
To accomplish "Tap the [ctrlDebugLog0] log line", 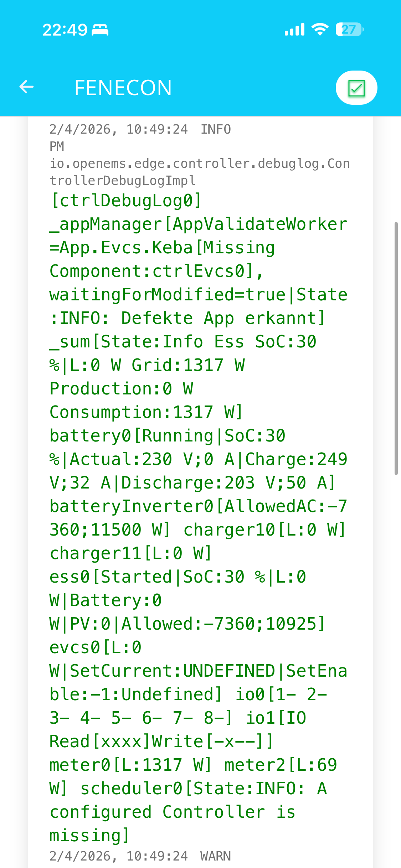I will tap(126, 200).
